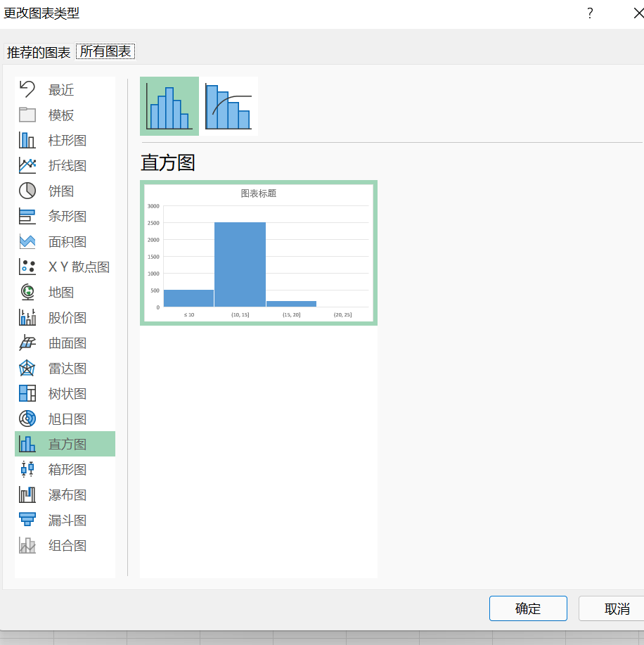Choose the 箱形图 box and whisker icon
The image size is (644, 645).
pyautogui.click(x=27, y=469)
